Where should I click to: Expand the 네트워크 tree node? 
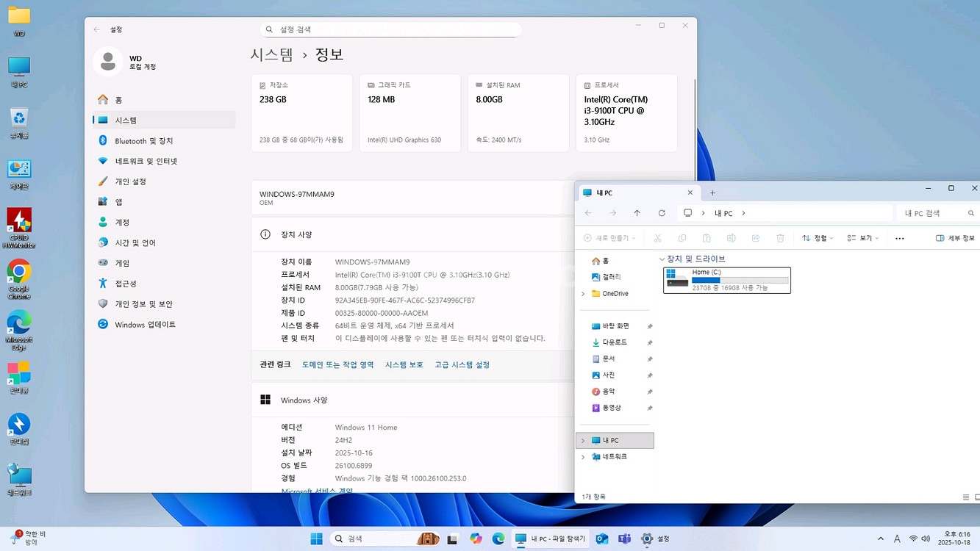[x=583, y=457]
